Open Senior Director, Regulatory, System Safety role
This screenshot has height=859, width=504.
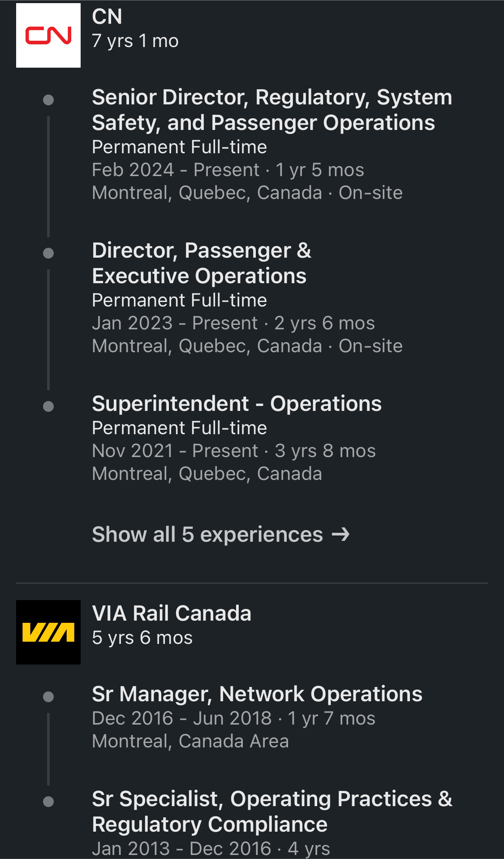tap(271, 110)
